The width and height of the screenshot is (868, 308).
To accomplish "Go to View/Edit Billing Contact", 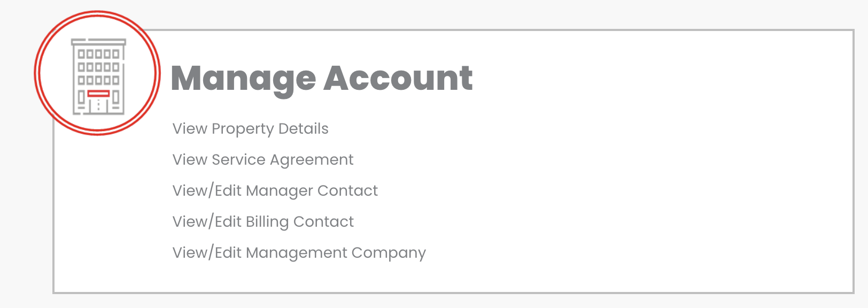I will point(263,222).
